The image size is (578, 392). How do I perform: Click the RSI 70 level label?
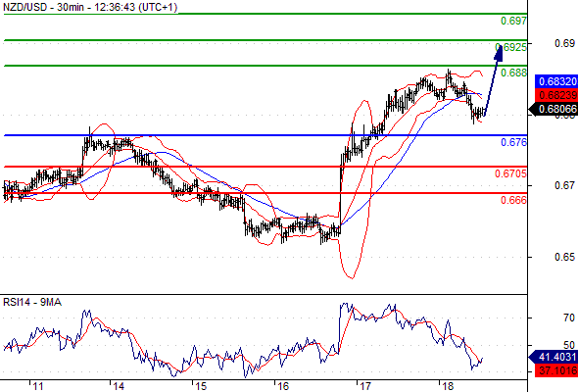[569, 318]
